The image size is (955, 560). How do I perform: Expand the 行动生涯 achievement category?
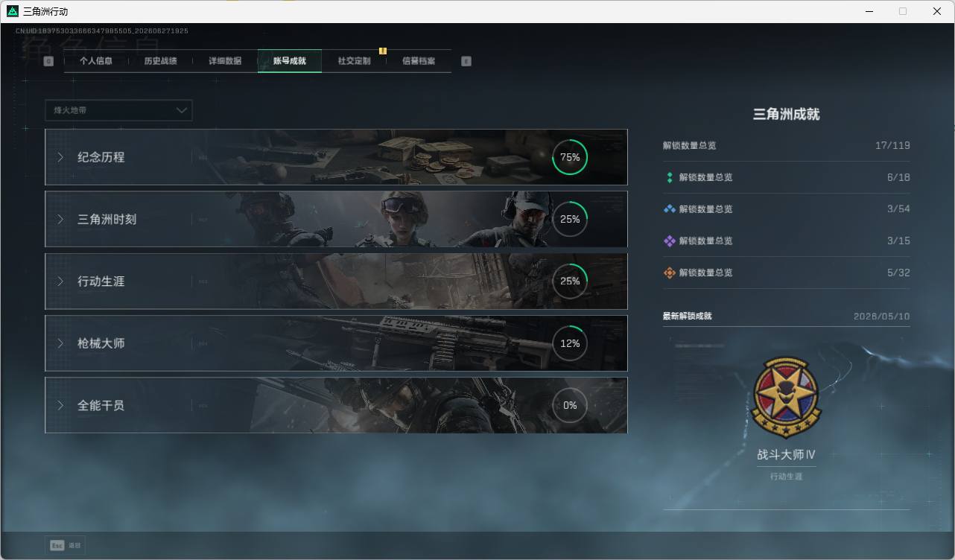[x=336, y=281]
